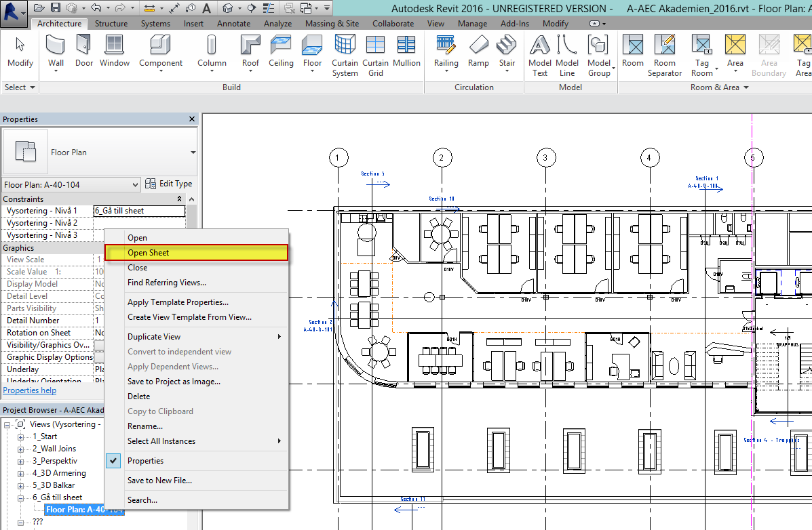Image resolution: width=812 pixels, height=530 pixels.
Task: Open Duplicate View submenu
Action: [x=197, y=336]
